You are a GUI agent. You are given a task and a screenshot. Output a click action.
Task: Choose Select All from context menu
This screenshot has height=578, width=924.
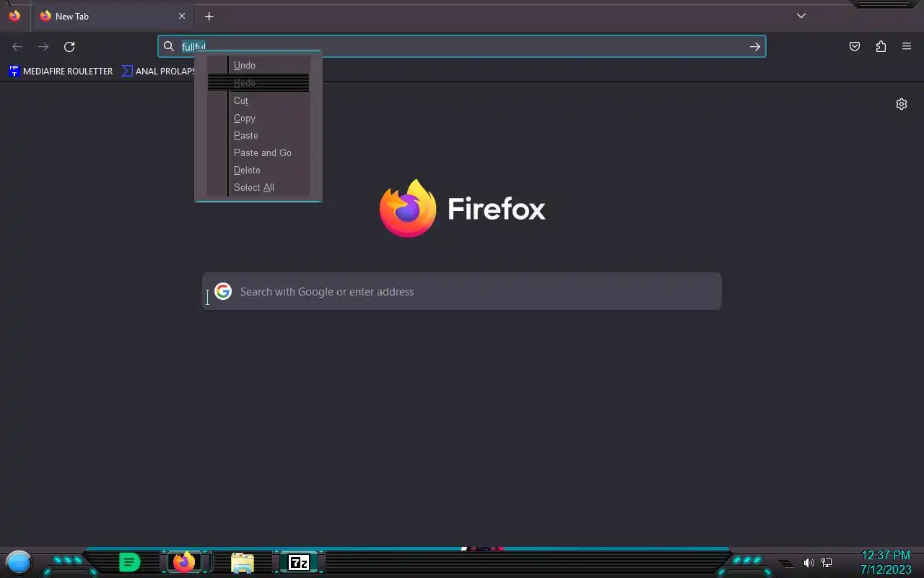[x=258, y=187]
